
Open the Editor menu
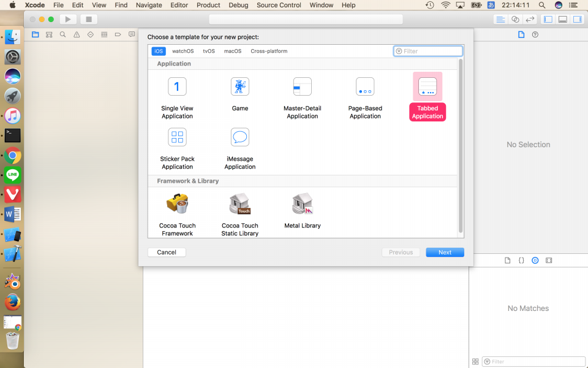coord(179,5)
